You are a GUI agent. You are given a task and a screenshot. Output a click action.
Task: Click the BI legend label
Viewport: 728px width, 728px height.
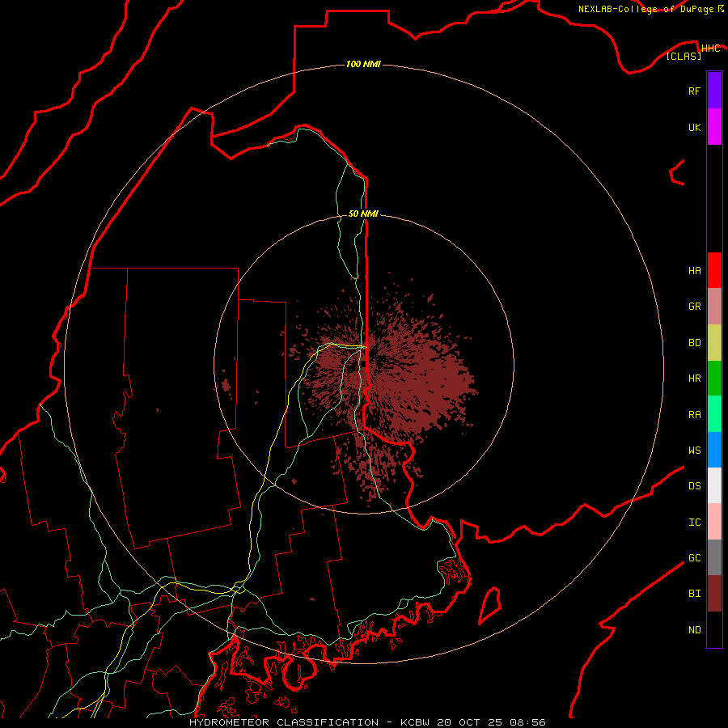694,594
